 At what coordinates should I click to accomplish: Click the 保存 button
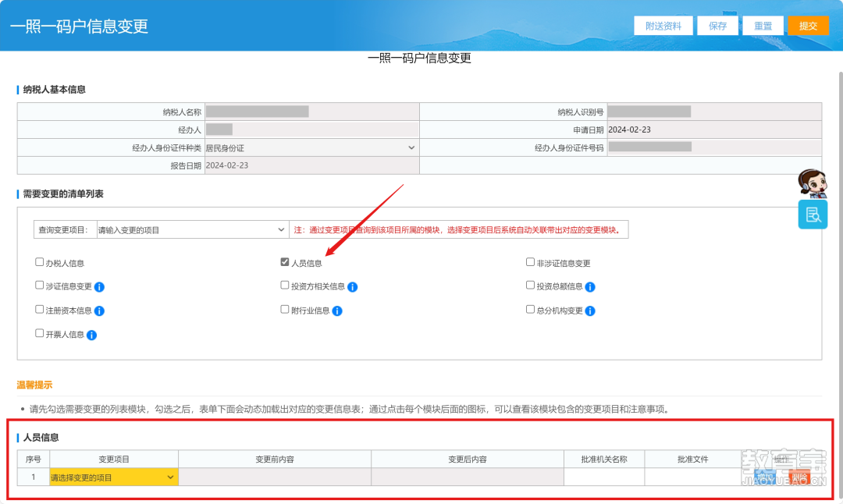[x=717, y=26]
